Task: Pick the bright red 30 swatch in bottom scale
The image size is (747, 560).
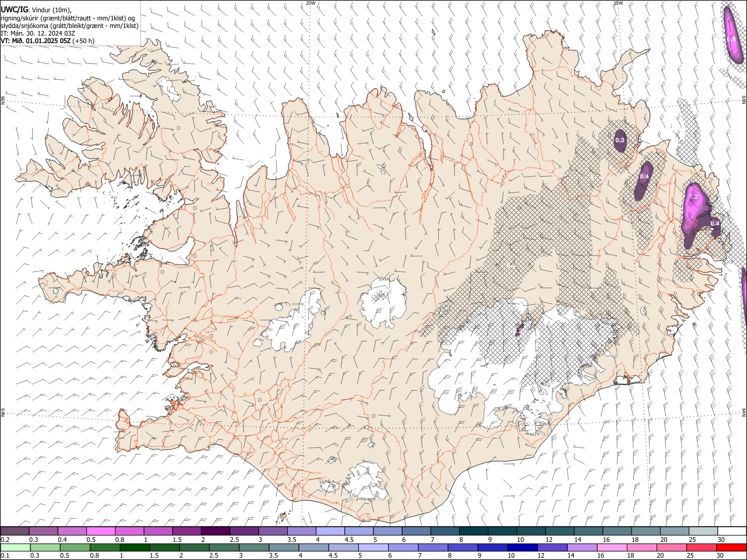Action: pos(731,548)
